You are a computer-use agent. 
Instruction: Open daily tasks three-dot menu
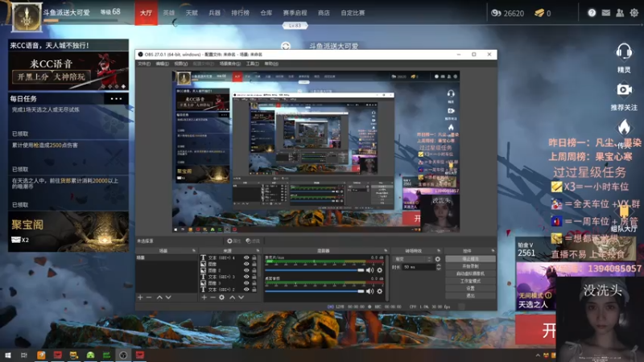116,98
